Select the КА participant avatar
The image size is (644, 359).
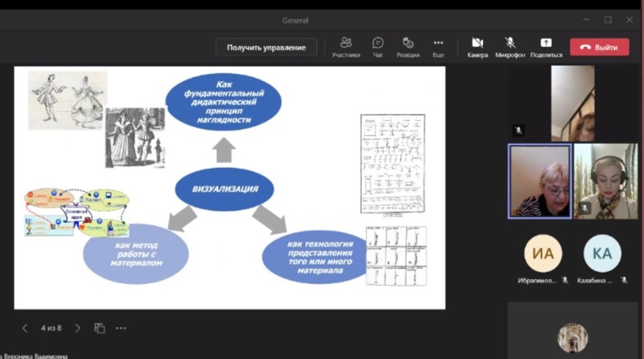(x=602, y=254)
